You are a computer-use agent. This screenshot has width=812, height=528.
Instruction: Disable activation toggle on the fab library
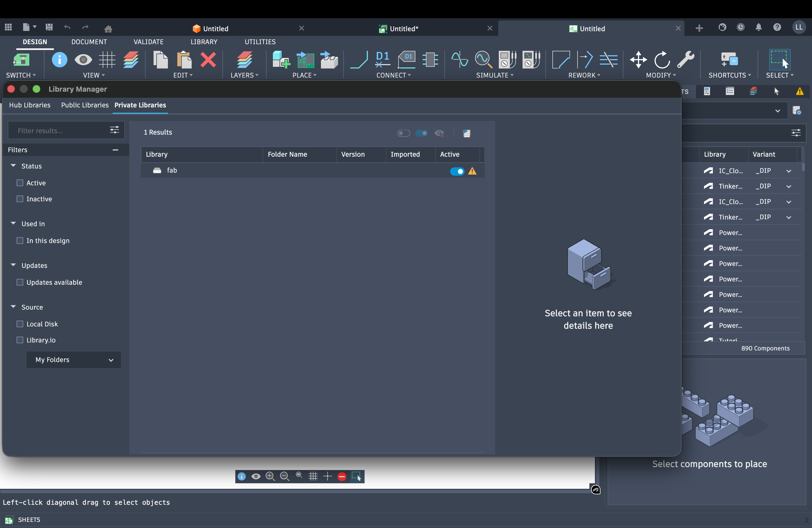(x=457, y=171)
